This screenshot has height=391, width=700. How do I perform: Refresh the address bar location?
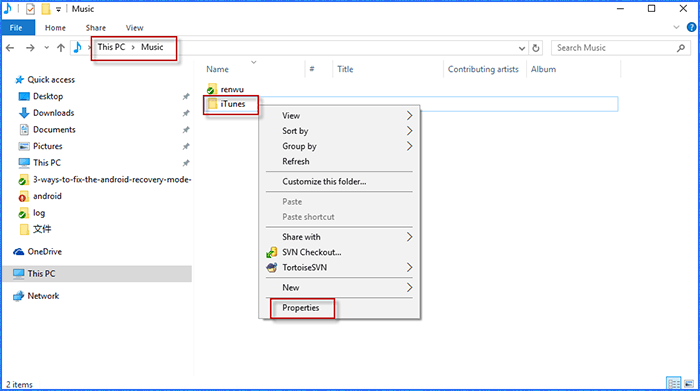point(536,48)
